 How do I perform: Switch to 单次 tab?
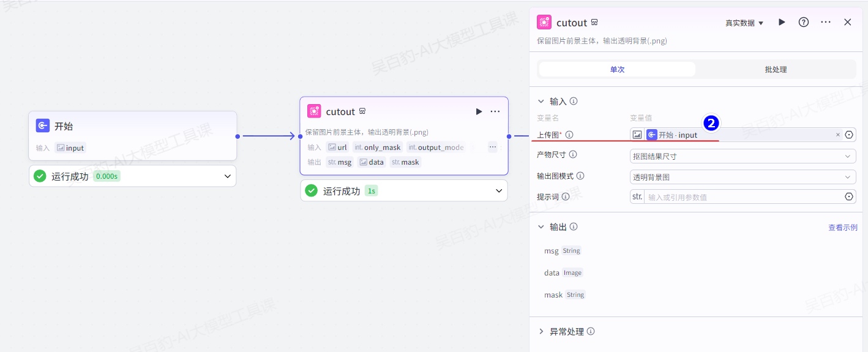(617, 69)
